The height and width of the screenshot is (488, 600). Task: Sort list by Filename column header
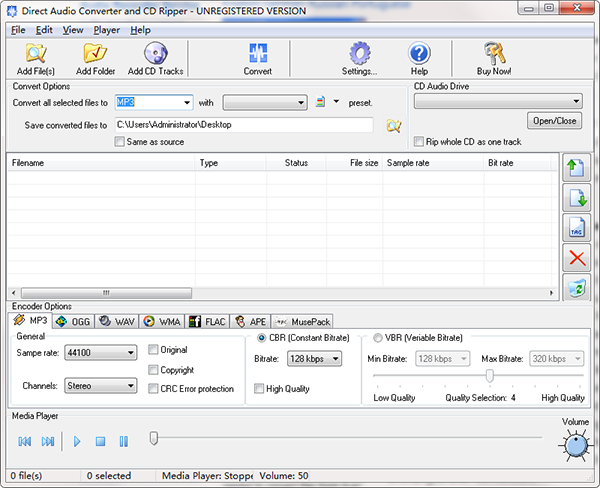(101, 163)
